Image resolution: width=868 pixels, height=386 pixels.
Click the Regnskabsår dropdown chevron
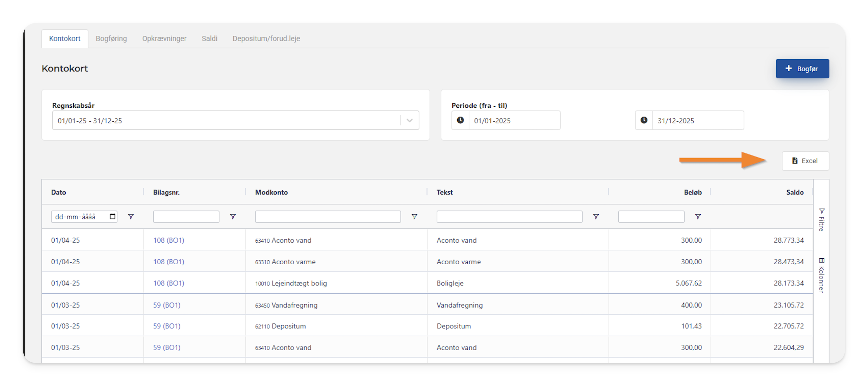pyautogui.click(x=409, y=120)
